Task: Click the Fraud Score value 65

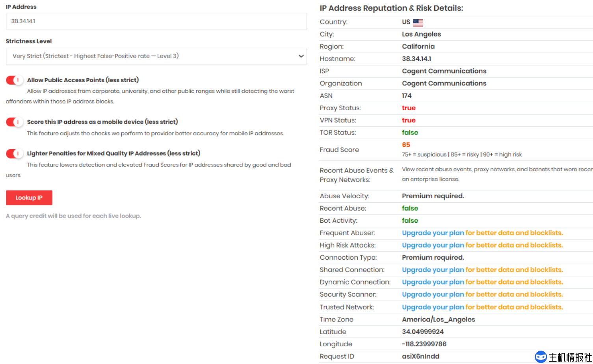Action: [406, 145]
